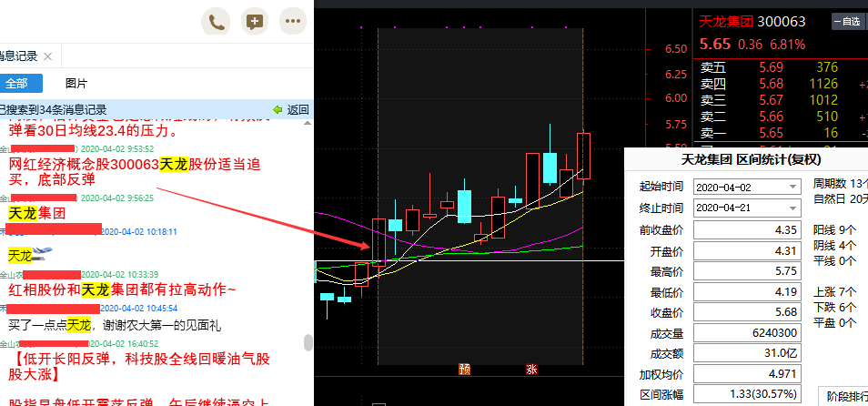Select the 区间涨幅 value 1.33(30.57%)
868x406 pixels.
coord(747,394)
